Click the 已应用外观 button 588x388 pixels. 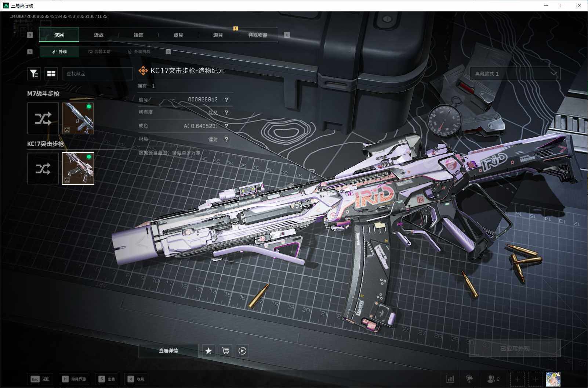515,348
